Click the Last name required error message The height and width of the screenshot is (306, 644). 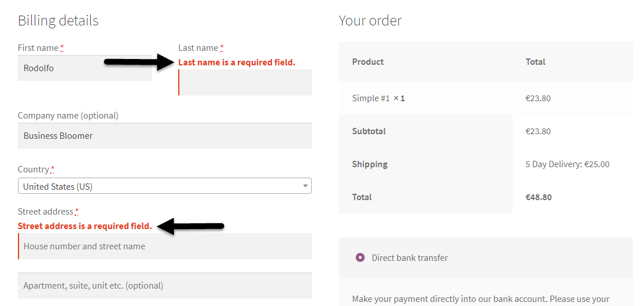[237, 62]
